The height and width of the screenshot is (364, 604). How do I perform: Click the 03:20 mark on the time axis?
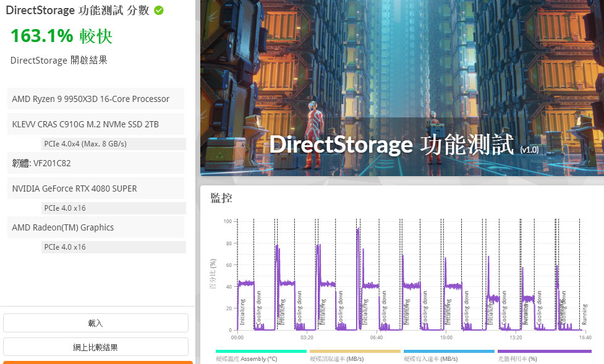(x=307, y=338)
